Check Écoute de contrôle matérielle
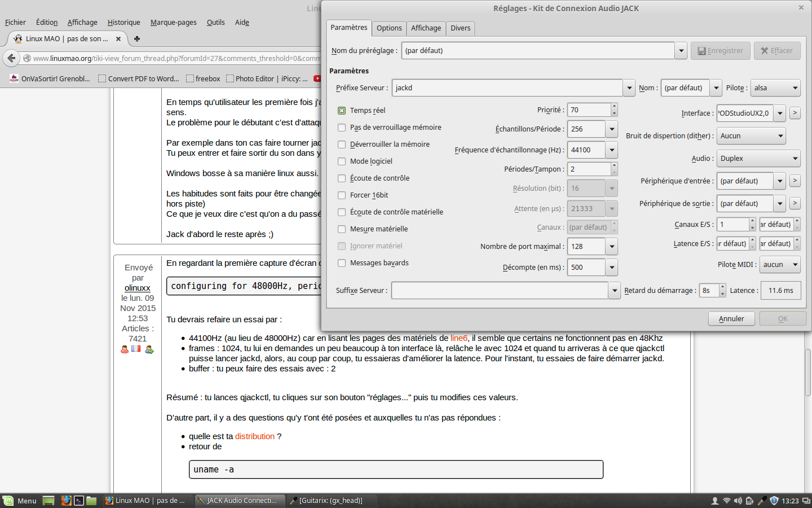This screenshot has height=508, width=812. 342,212
